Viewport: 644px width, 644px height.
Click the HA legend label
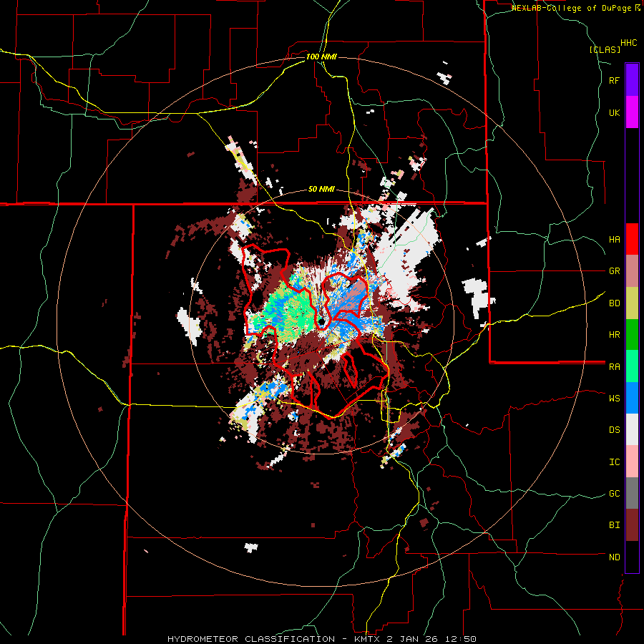pos(614,239)
